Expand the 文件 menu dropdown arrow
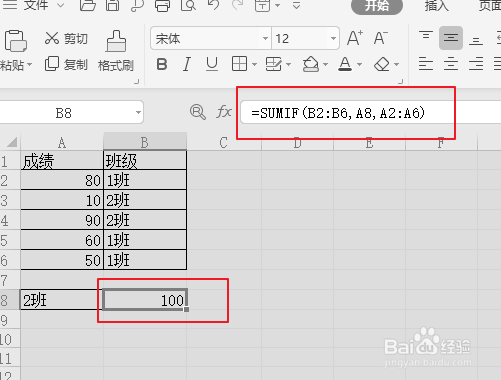The width and height of the screenshot is (501, 380). coord(60,5)
